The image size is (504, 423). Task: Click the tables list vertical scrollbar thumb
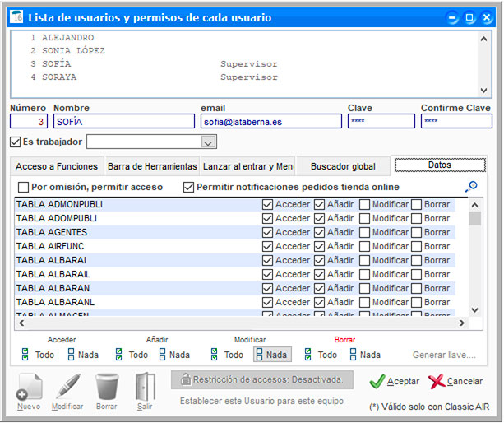pyautogui.click(x=474, y=218)
